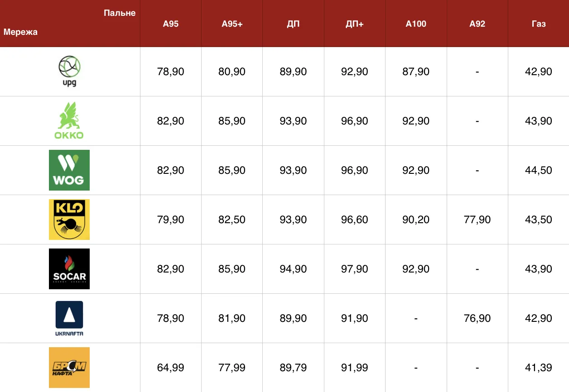
Task: Click WOG gas price 44,50
Action: tap(538, 171)
